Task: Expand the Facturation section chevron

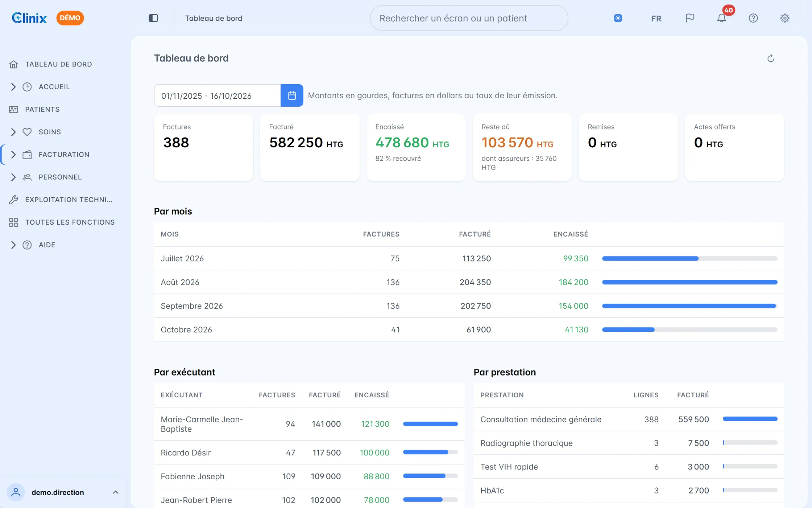Action: pos(13,155)
